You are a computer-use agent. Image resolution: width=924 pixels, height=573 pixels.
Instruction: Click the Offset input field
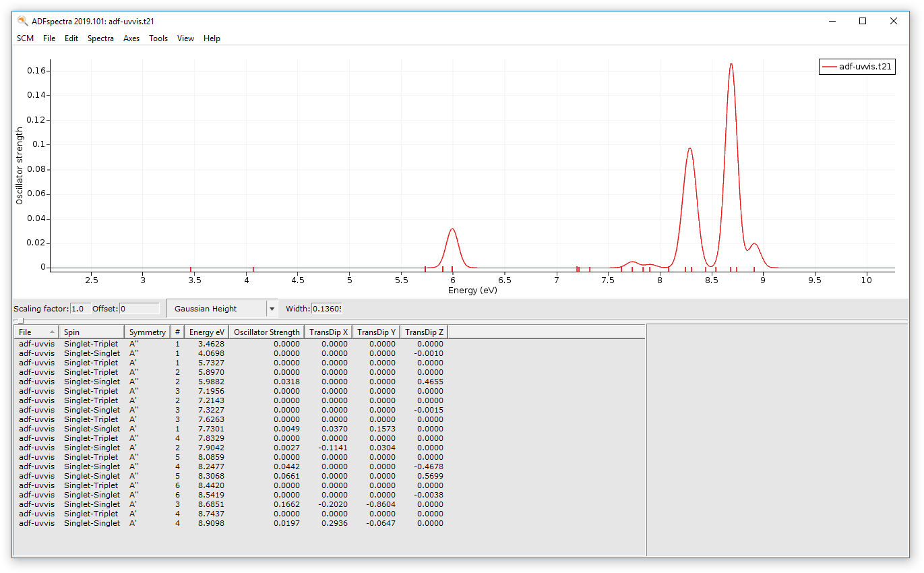[140, 308]
